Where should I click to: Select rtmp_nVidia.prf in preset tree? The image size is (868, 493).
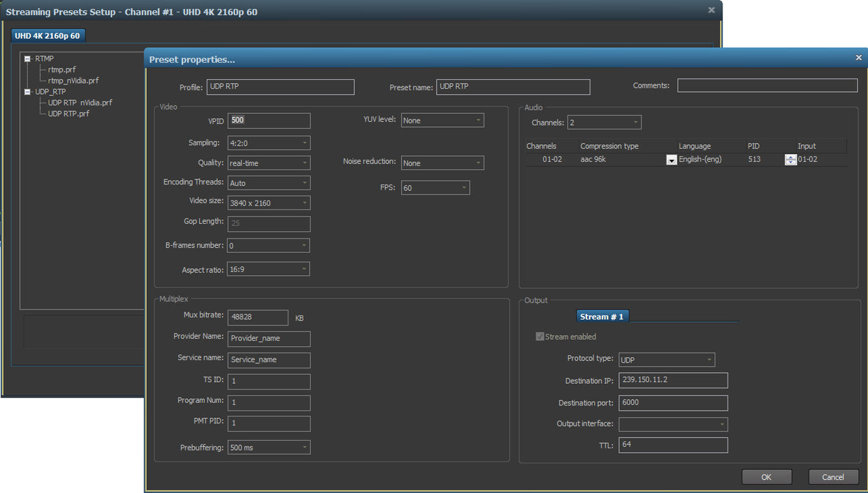click(73, 80)
